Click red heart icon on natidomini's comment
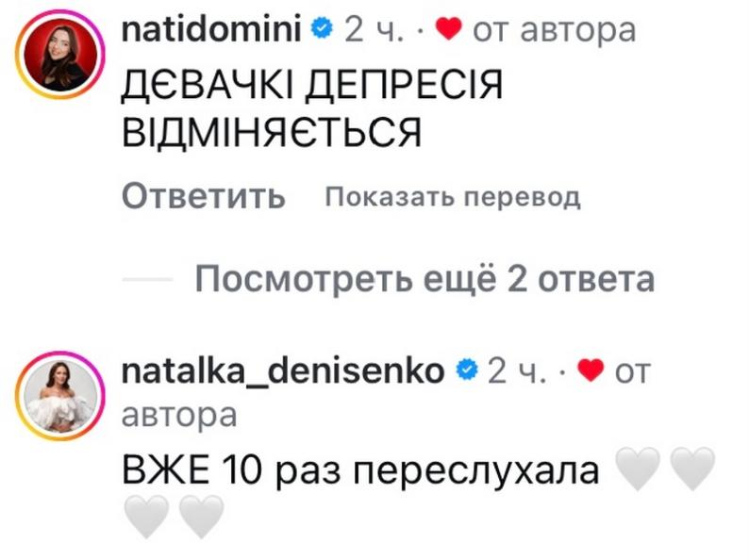749x560 pixels. [x=447, y=30]
